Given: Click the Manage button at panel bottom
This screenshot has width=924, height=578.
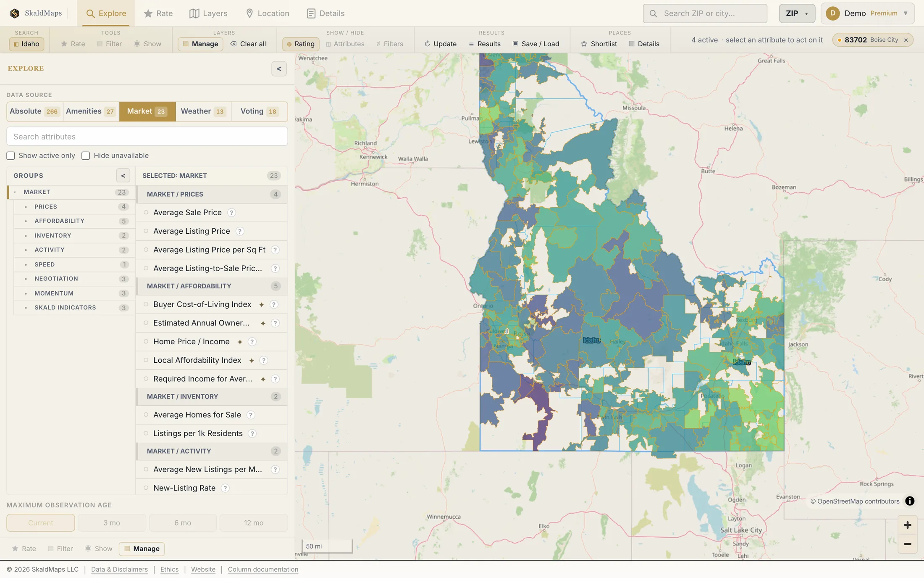Looking at the screenshot, I should point(142,549).
